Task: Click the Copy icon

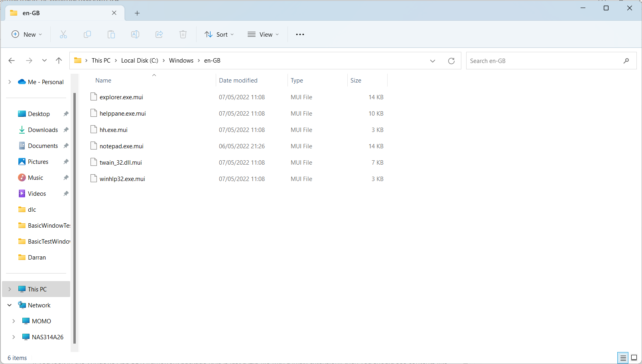Action: pos(87,34)
